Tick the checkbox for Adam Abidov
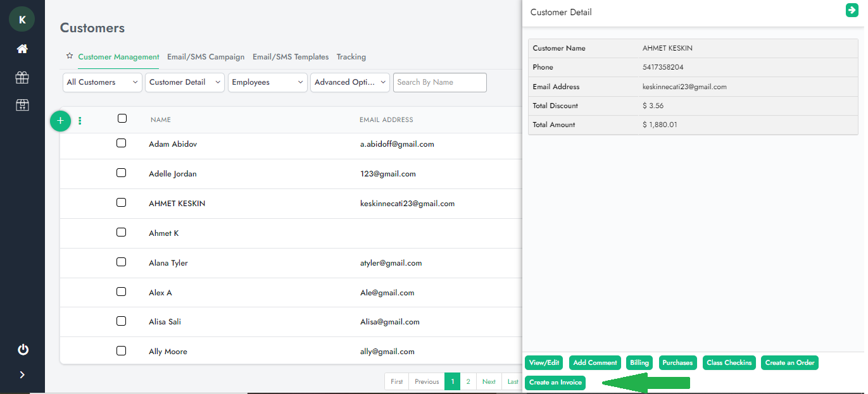Screen dimensions: 868x394 [x=122, y=144]
